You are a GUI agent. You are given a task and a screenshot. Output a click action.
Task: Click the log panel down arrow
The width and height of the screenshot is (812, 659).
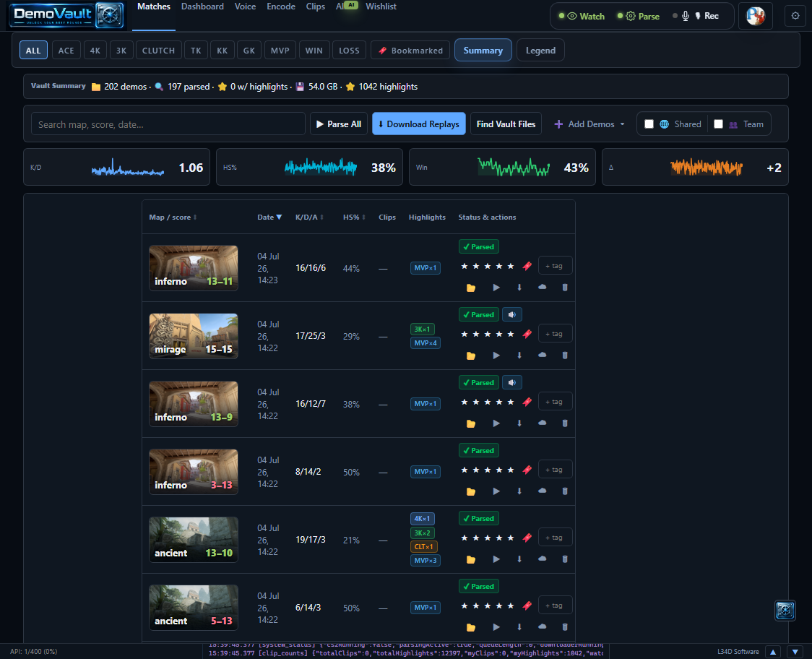tap(795, 652)
